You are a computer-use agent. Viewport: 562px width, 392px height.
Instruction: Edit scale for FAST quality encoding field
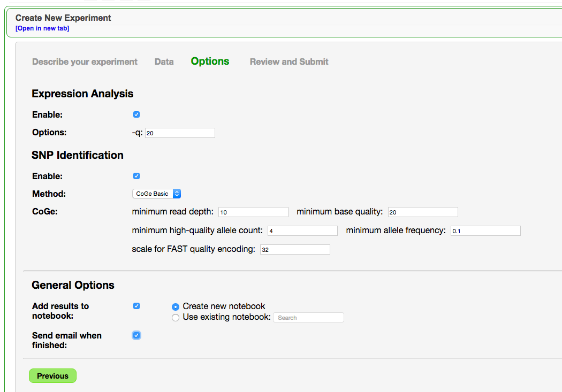tap(295, 249)
